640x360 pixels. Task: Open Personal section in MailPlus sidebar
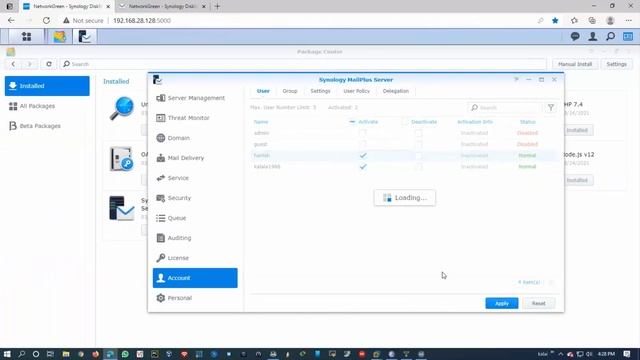pyautogui.click(x=195, y=298)
